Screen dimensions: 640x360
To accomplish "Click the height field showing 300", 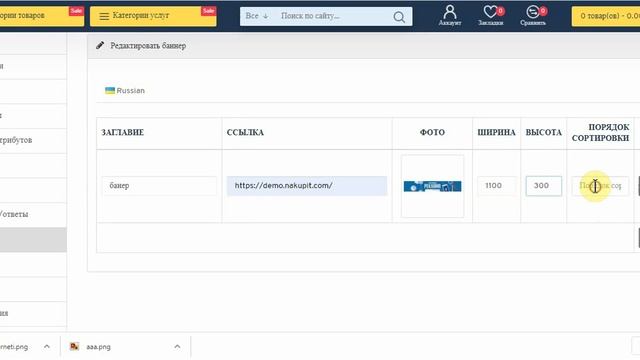I will point(543,186).
